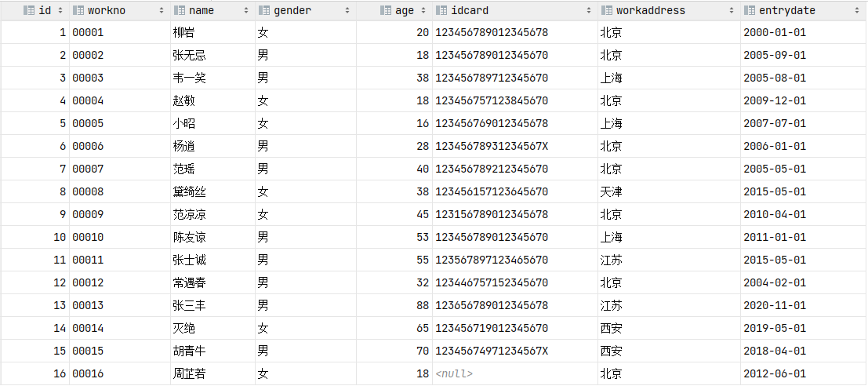Click idcard cell 1234567893123456​7X
868x386 pixels.
(492, 146)
